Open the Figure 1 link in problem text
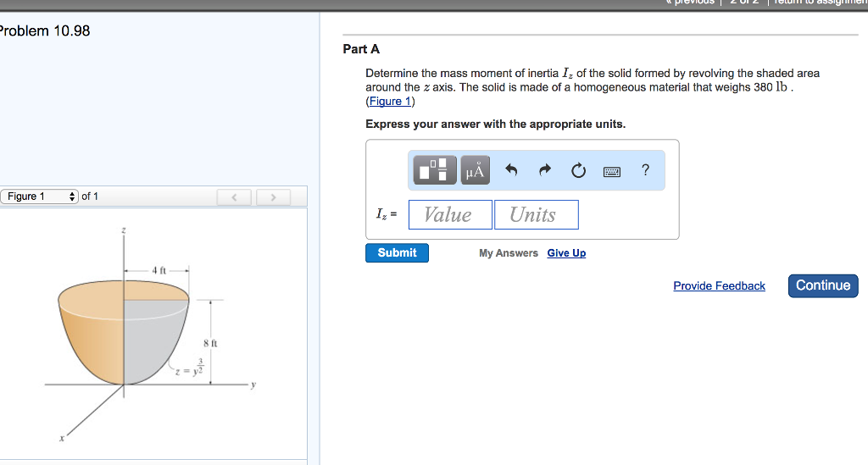868x465 pixels. (x=390, y=101)
